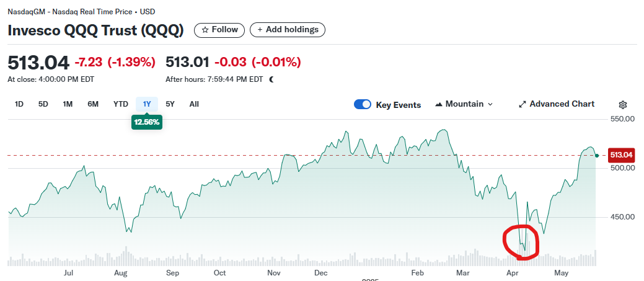
Task: Click the moon after-hours icon
Action: click(x=271, y=79)
